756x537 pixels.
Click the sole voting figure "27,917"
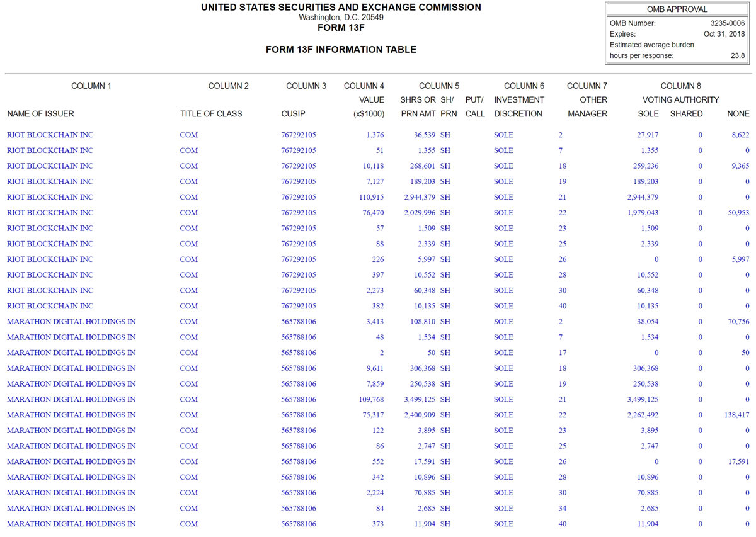pyautogui.click(x=648, y=135)
